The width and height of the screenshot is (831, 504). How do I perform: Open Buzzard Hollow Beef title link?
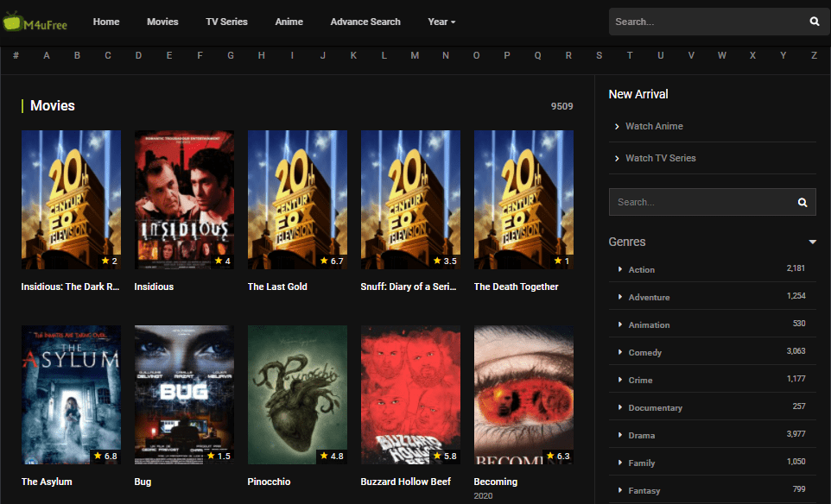[x=405, y=482]
